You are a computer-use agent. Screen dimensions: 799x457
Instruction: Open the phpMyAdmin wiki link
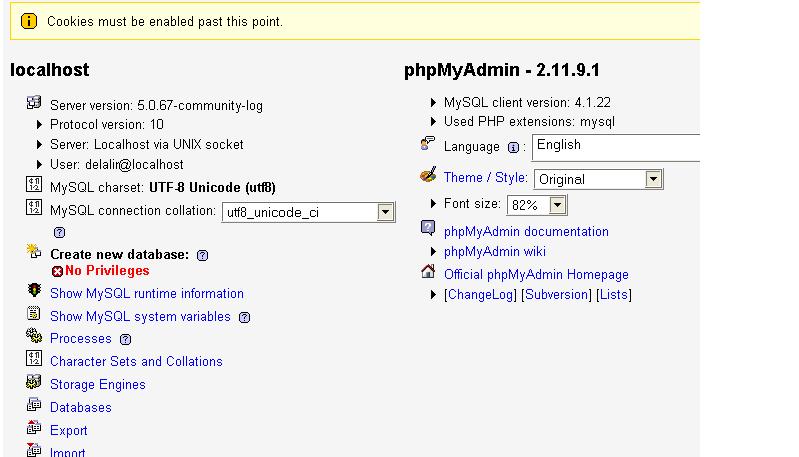point(495,252)
